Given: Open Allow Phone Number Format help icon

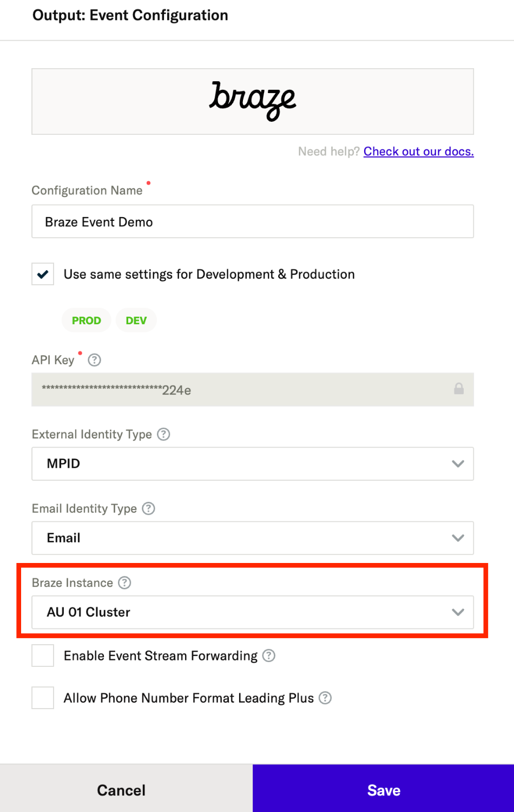Looking at the screenshot, I should [325, 698].
